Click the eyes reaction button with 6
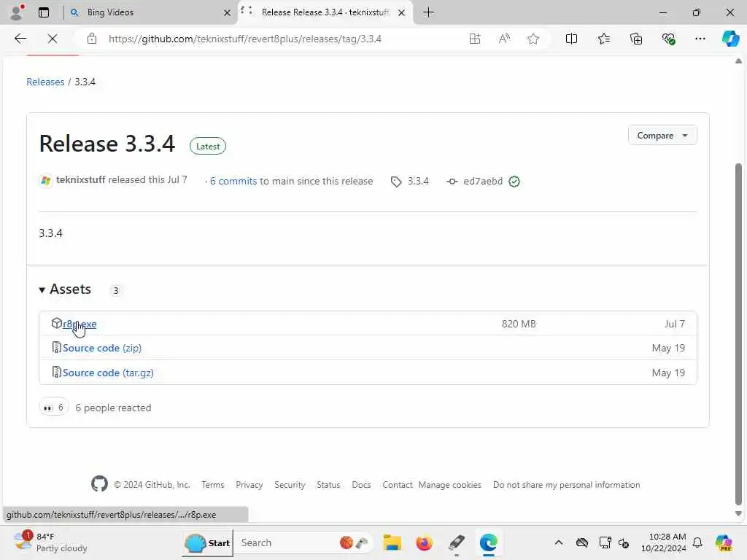 (x=53, y=408)
